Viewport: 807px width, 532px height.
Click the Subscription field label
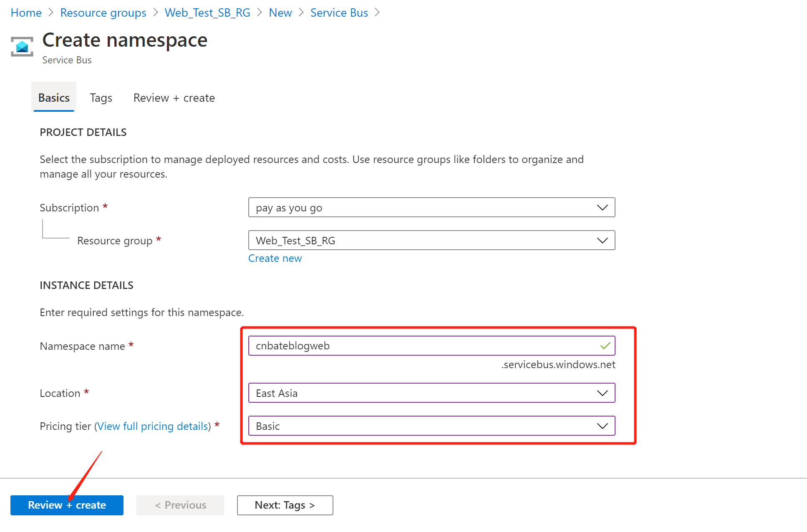tap(69, 208)
